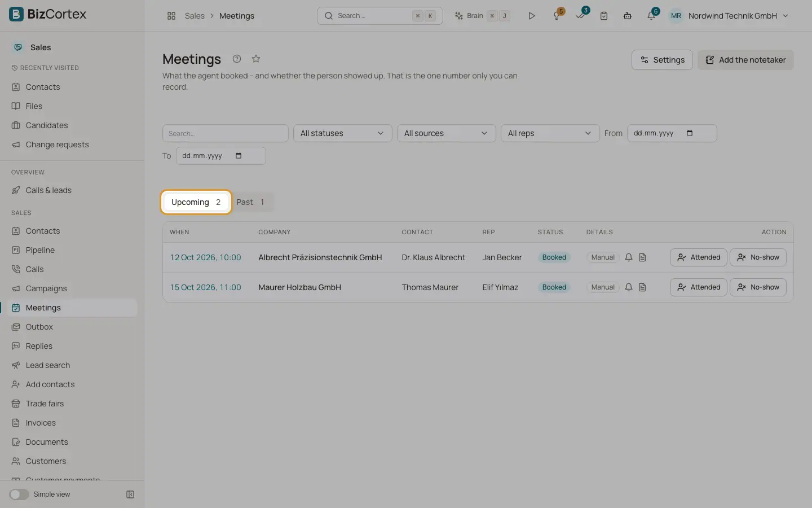The height and width of the screenshot is (508, 812).
Task: Mark the Albrecht Präzisionstechnik meeting as No-show
Action: tap(758, 257)
